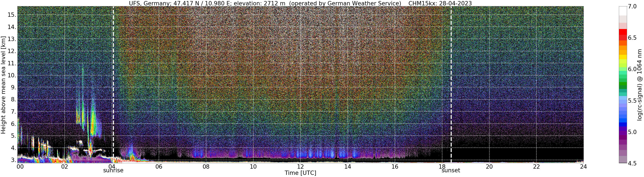Click the '14' time tick label
This screenshot has width=644, height=177.
coord(347,166)
